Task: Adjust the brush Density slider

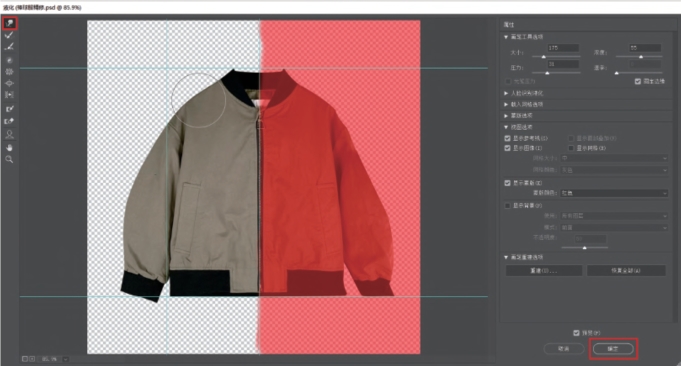Action: [x=641, y=56]
